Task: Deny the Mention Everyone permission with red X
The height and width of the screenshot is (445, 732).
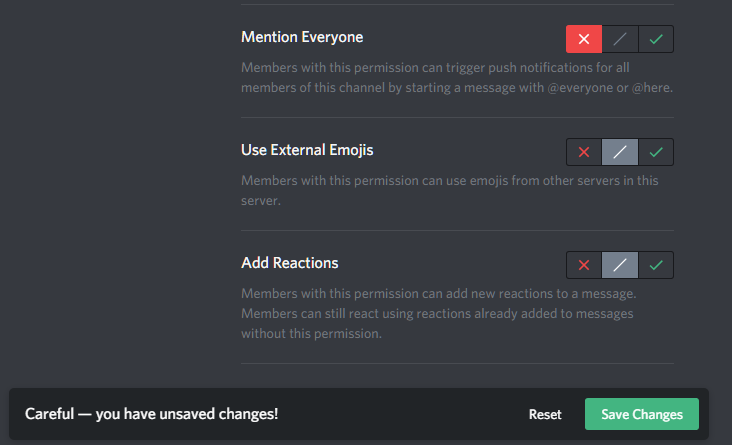Action: tap(584, 39)
